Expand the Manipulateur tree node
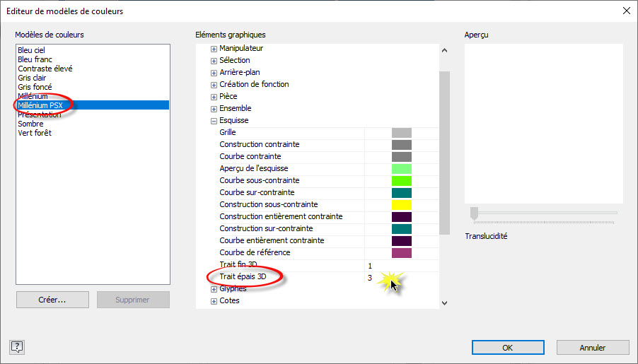Screen dimensions: 638x364 (214, 49)
